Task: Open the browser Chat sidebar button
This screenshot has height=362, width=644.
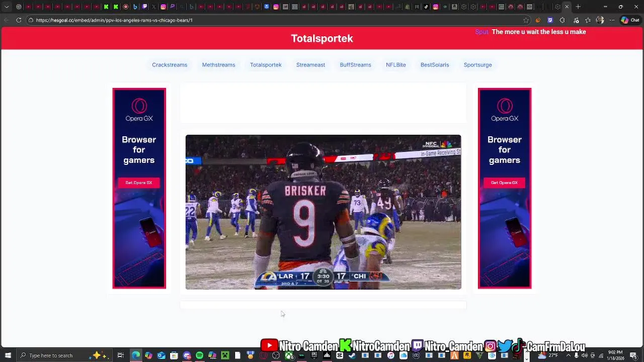Action: click(x=631, y=20)
